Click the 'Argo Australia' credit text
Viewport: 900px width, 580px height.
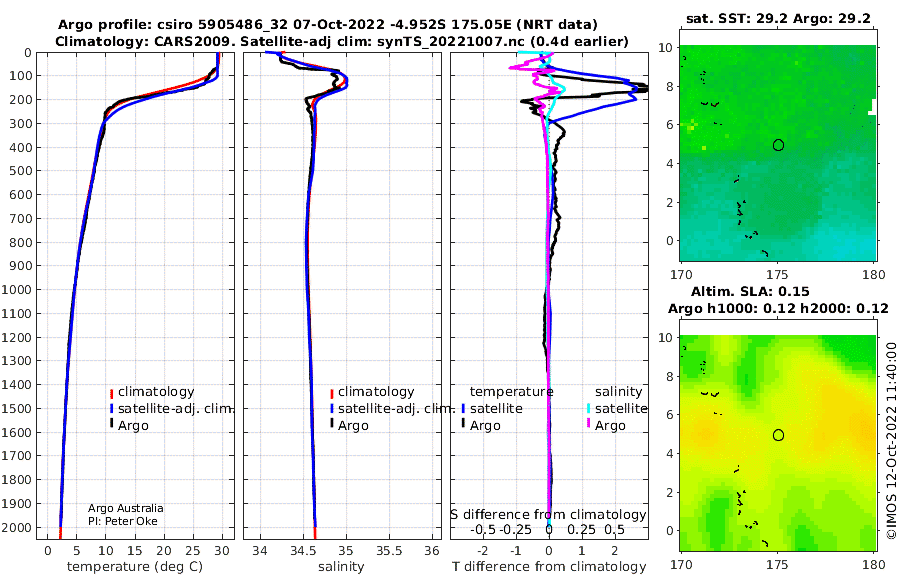click(126, 508)
